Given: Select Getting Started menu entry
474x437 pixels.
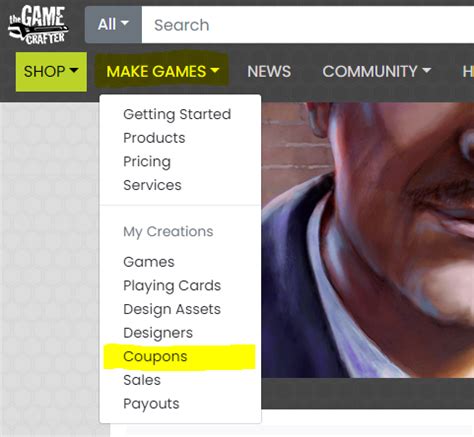Looking at the screenshot, I should point(177,114).
